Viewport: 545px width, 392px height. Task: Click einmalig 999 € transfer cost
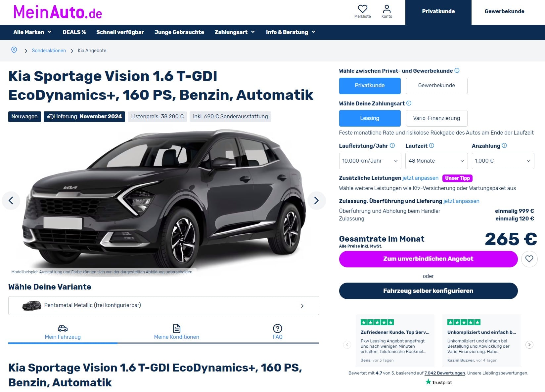(514, 211)
